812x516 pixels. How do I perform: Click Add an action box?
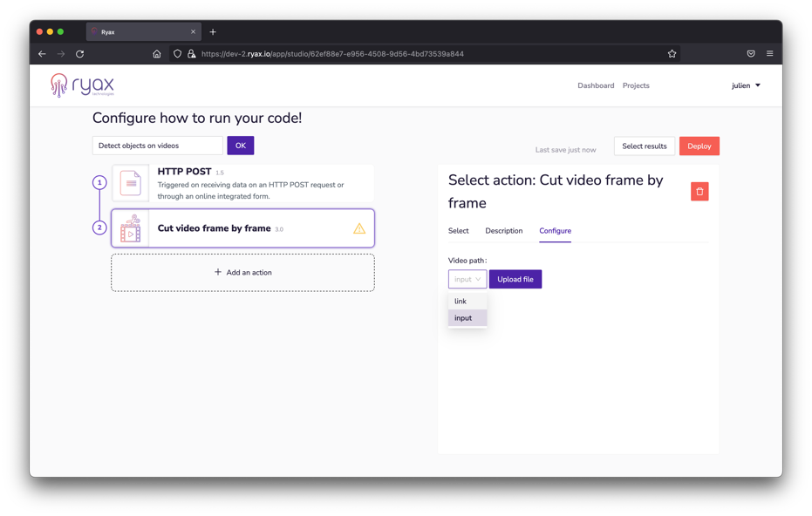click(x=242, y=273)
